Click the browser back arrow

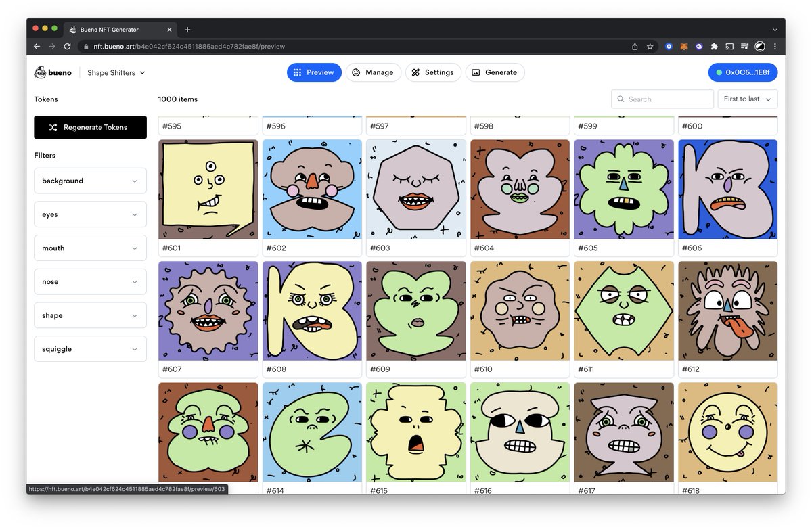click(37, 47)
